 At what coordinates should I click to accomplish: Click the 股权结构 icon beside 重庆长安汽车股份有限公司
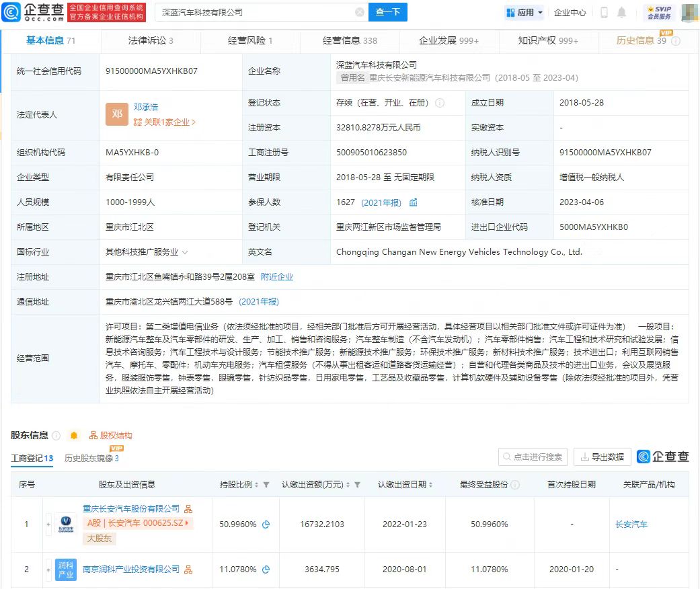189,509
